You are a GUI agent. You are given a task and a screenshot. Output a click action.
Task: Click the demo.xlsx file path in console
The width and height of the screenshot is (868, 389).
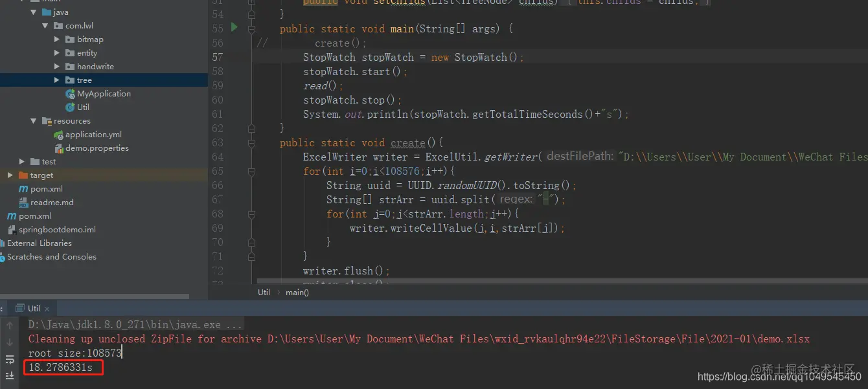[538, 339]
